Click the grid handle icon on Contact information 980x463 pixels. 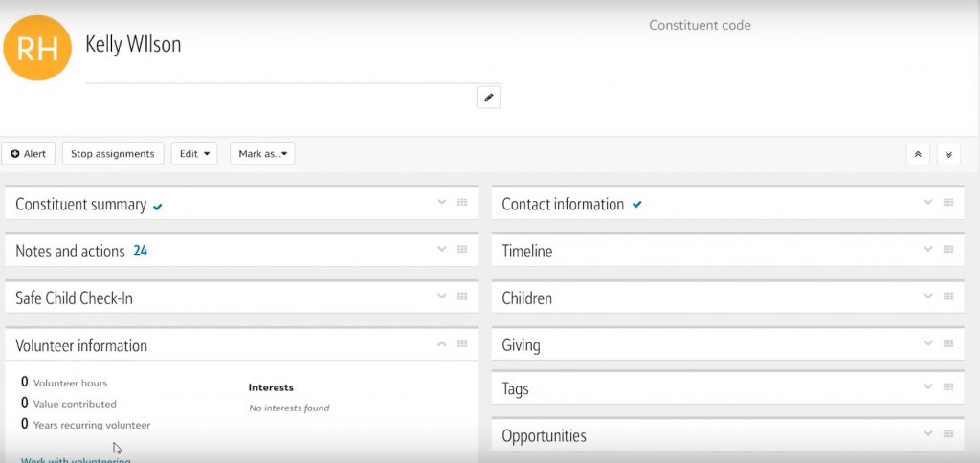(x=948, y=203)
